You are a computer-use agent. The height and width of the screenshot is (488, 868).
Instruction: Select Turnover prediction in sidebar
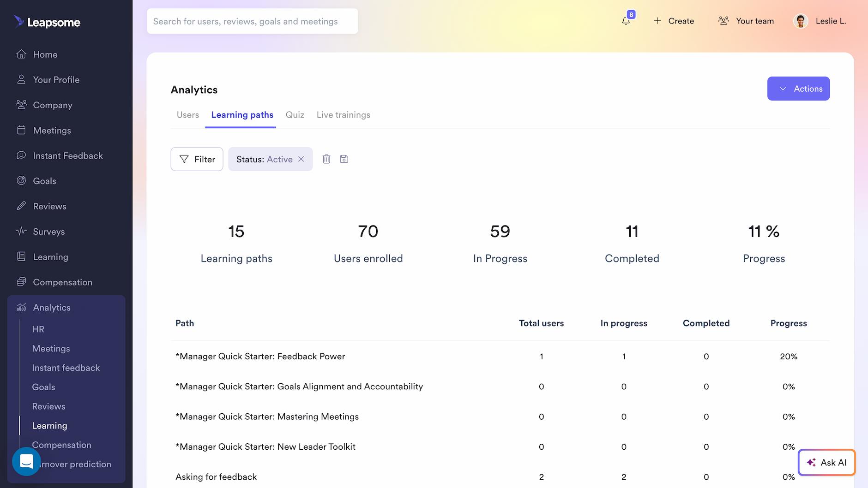click(74, 464)
